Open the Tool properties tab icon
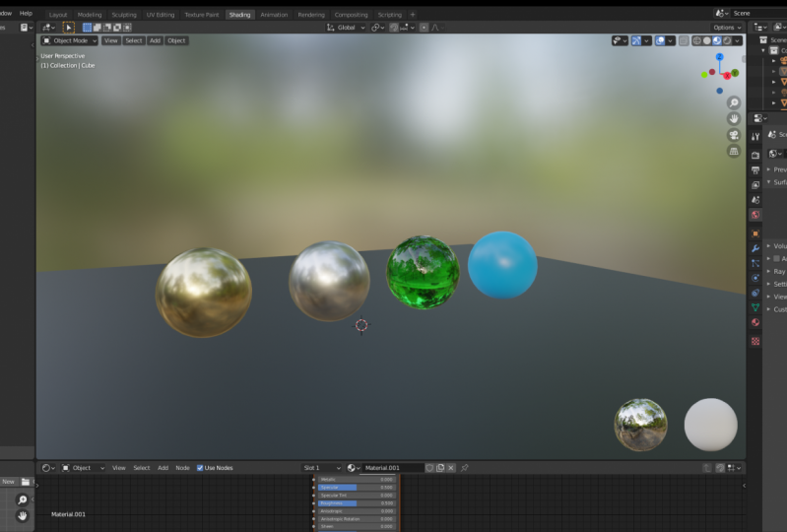 pyautogui.click(x=755, y=137)
